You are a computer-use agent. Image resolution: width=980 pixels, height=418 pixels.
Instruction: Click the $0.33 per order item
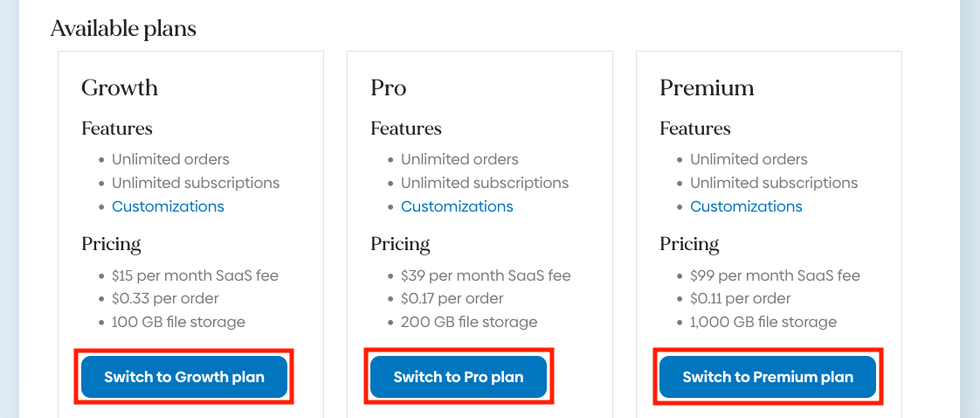[167, 298]
